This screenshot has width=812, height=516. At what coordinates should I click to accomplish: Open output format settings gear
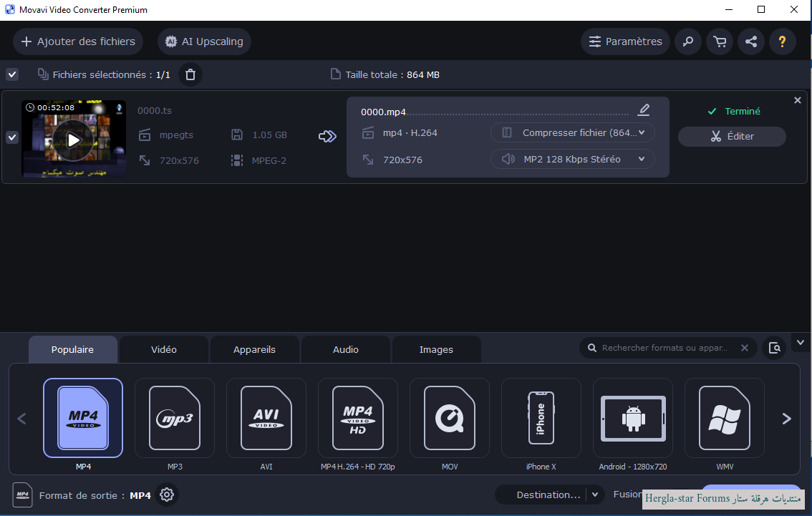click(x=167, y=495)
